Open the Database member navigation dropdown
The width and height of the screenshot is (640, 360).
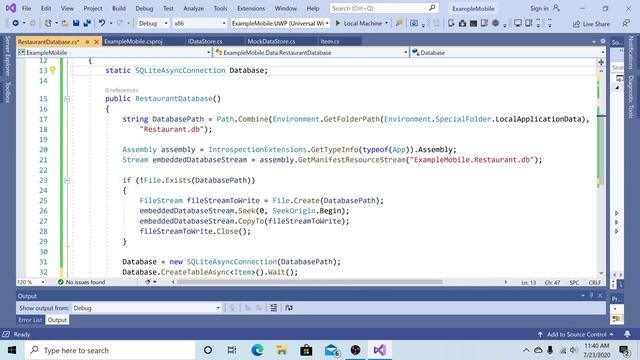point(508,52)
